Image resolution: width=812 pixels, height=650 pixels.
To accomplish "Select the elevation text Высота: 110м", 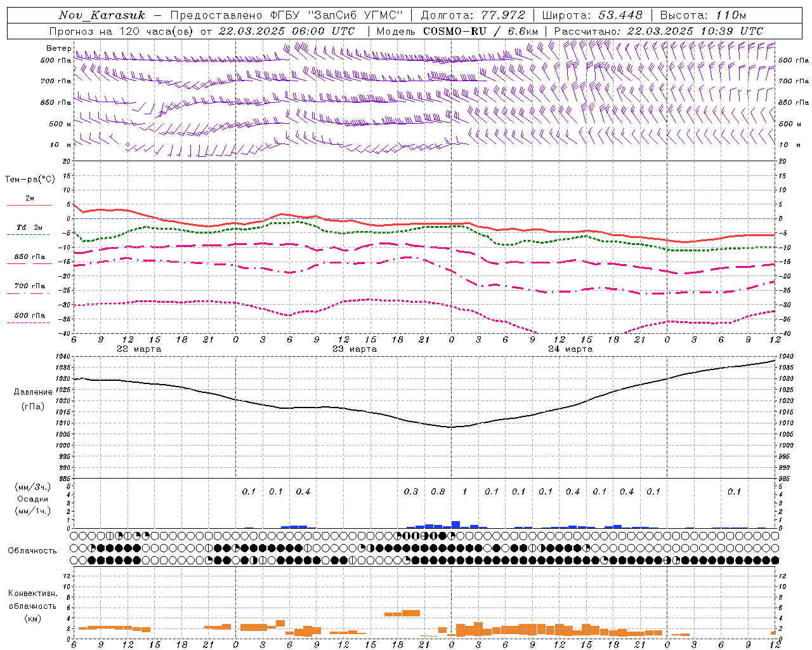I will tap(703, 15).
